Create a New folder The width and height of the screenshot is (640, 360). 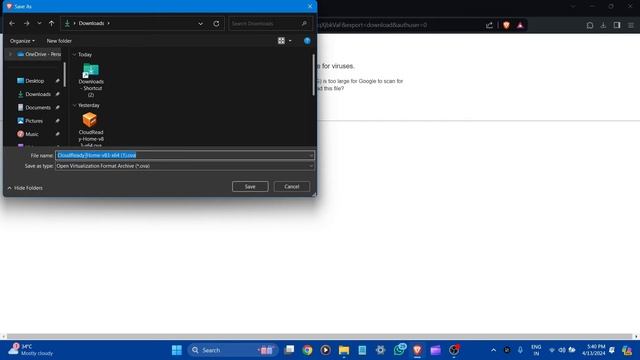click(59, 41)
